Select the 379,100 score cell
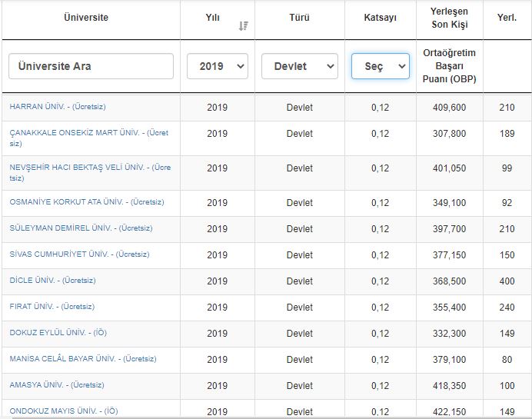This screenshot has width=532, height=419. tap(450, 360)
